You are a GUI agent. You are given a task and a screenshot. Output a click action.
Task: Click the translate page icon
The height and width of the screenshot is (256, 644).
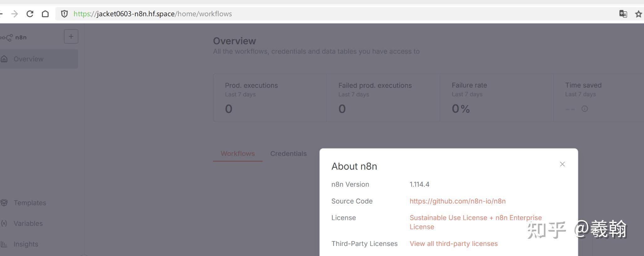click(623, 14)
